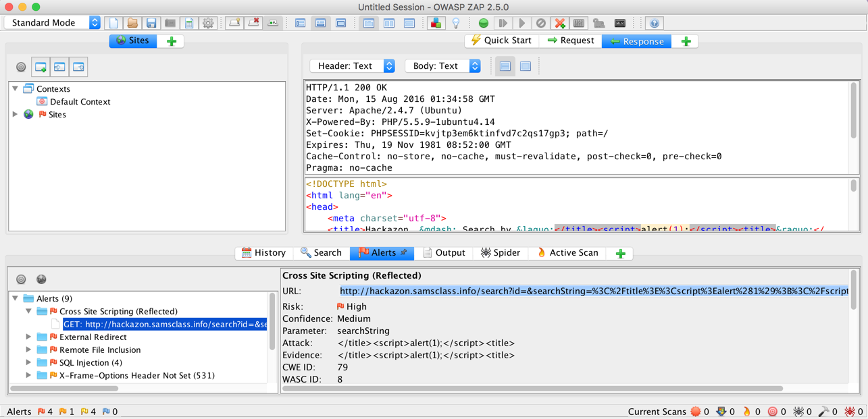Click the Persist Session floppy disk icon

click(x=151, y=23)
